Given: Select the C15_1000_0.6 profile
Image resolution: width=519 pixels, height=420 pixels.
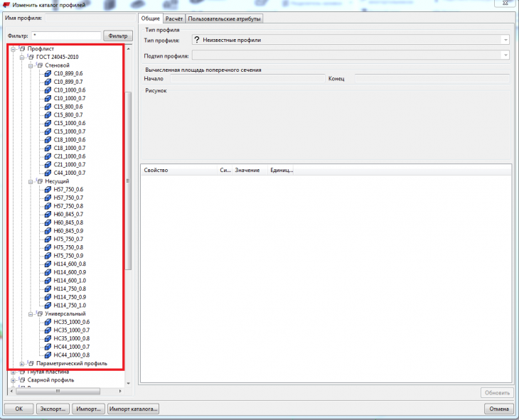Looking at the screenshot, I should (x=70, y=123).
